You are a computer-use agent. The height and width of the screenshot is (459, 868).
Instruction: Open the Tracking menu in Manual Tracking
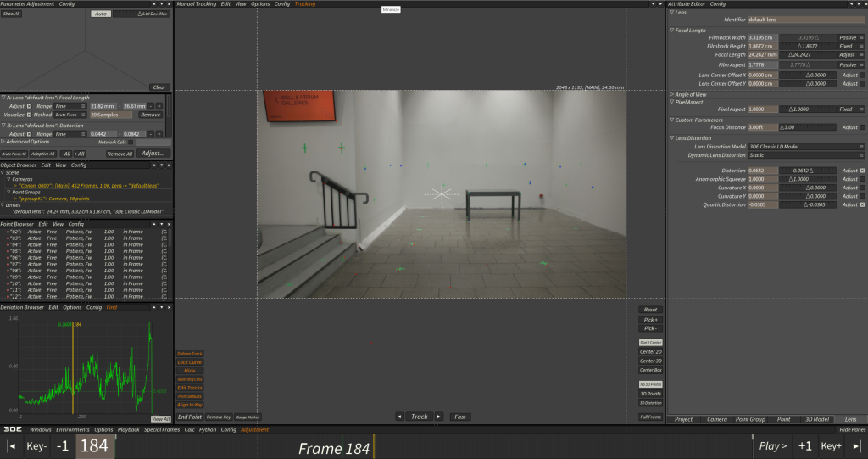(305, 4)
